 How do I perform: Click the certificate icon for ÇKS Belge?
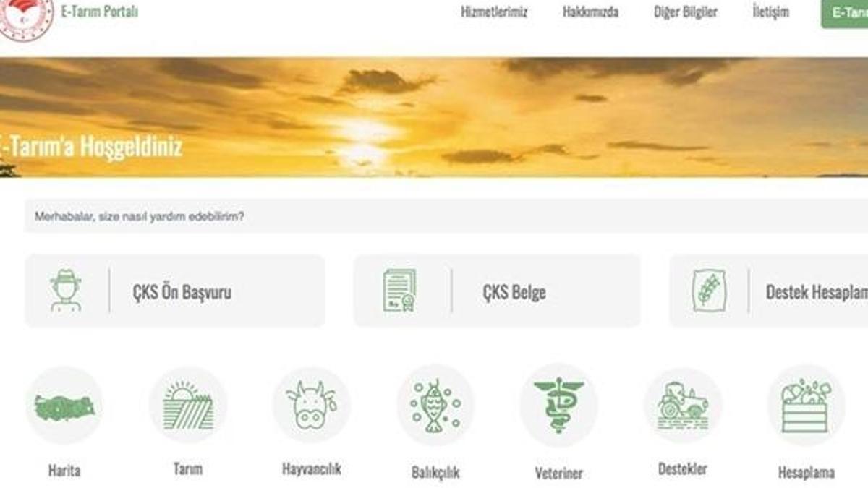pyautogui.click(x=399, y=290)
